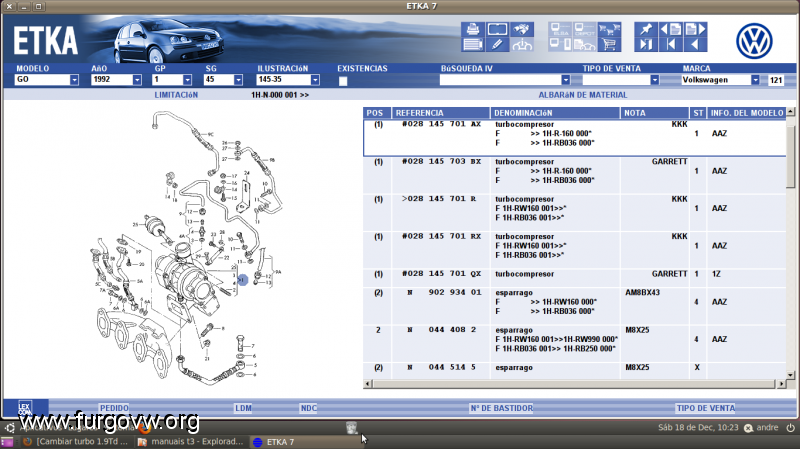
Task: Click the empty frame icon beside the printer
Action: coord(497,29)
